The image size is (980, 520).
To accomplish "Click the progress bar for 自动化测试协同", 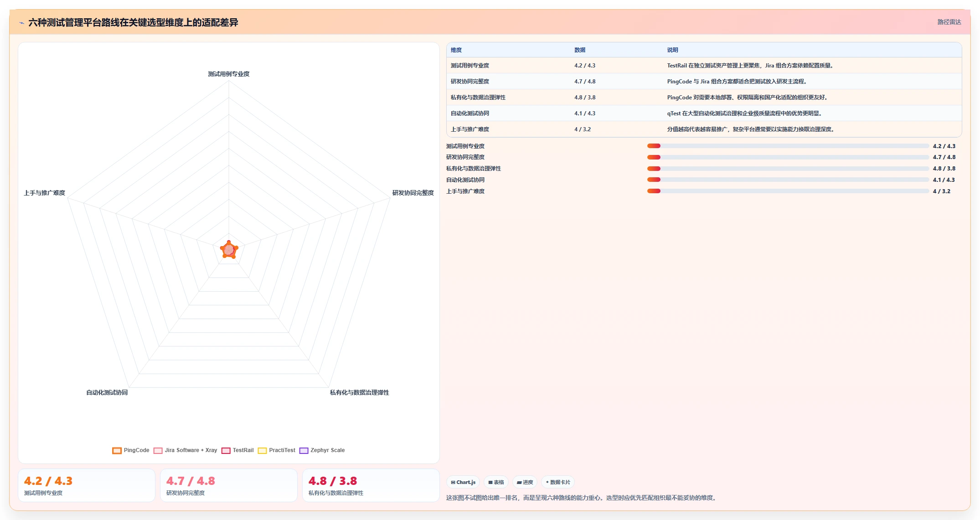I will point(788,180).
